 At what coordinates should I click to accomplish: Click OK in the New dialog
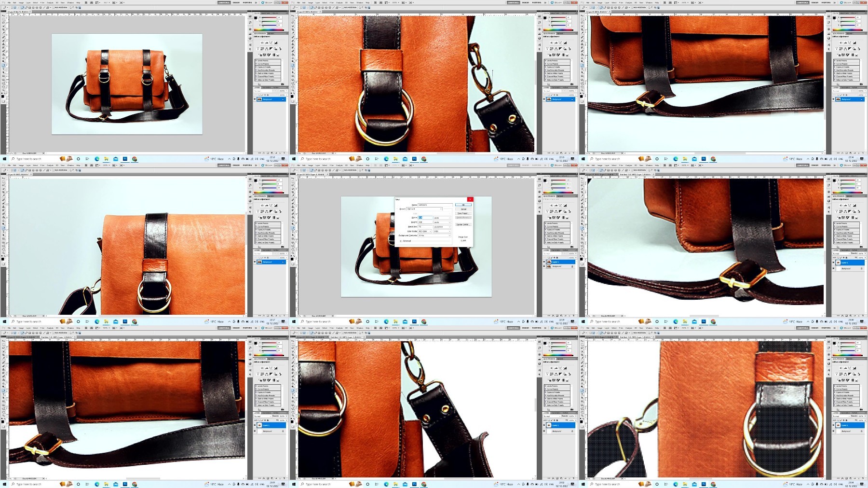pyautogui.click(x=463, y=205)
